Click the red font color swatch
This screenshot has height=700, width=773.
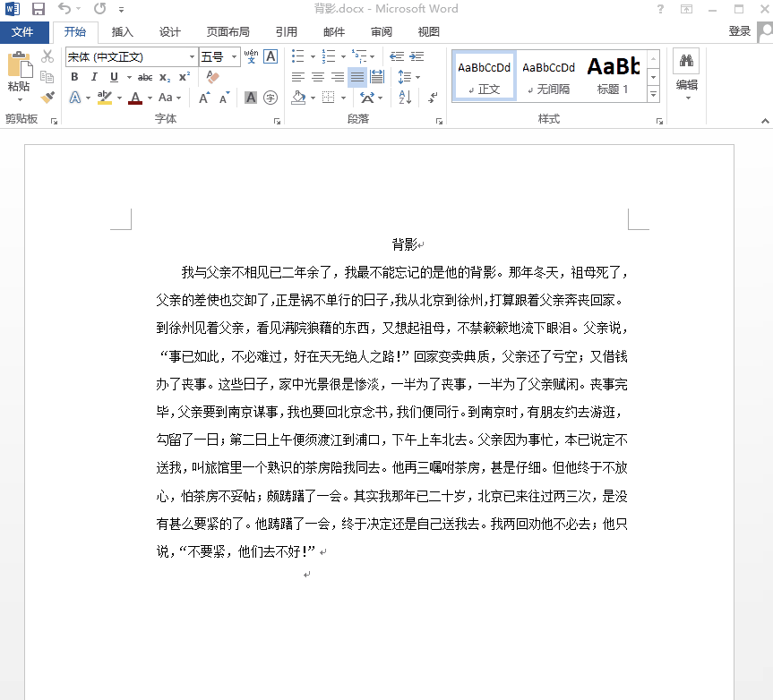pyautogui.click(x=135, y=98)
